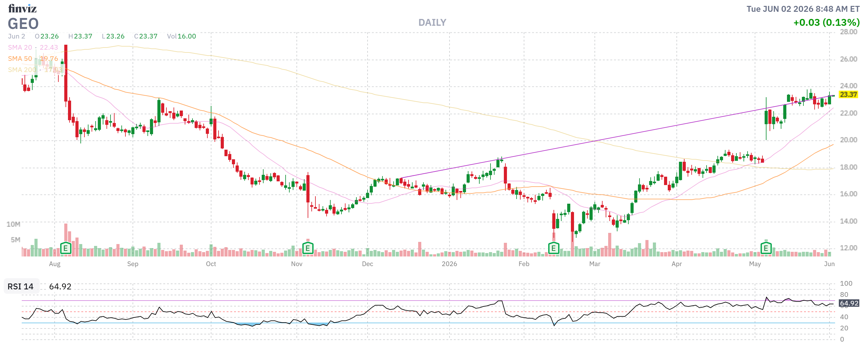Click the 12.00 price axis label
Image resolution: width=868 pixels, height=349 pixels.
[x=848, y=248]
